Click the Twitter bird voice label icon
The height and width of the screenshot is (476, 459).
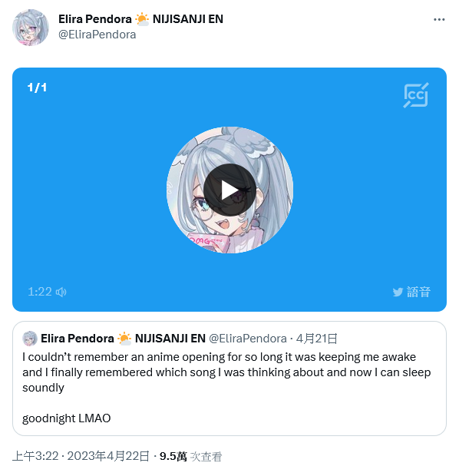click(398, 292)
